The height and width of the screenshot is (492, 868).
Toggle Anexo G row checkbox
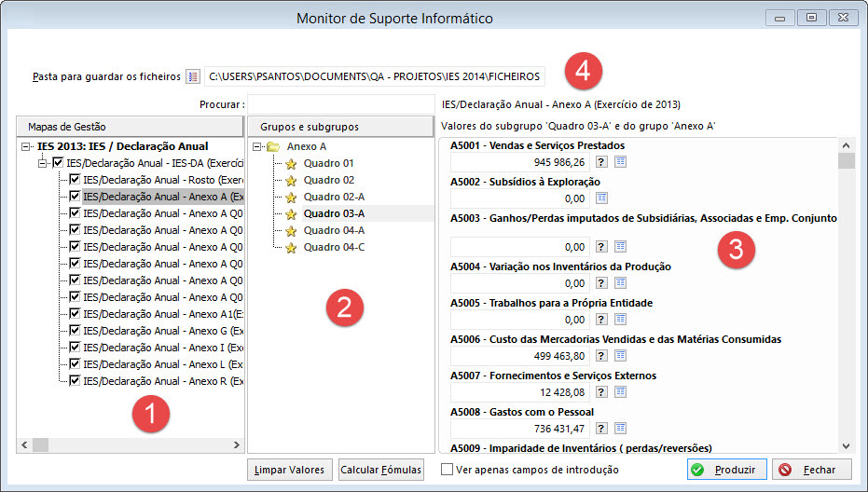pos(75,331)
